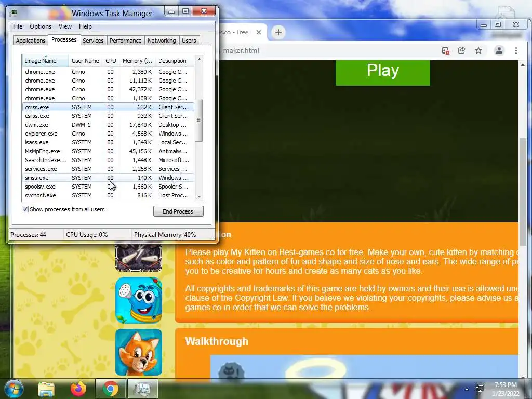Switch to the Applications tab
Viewport: 532px width, 399px height.
point(31,41)
